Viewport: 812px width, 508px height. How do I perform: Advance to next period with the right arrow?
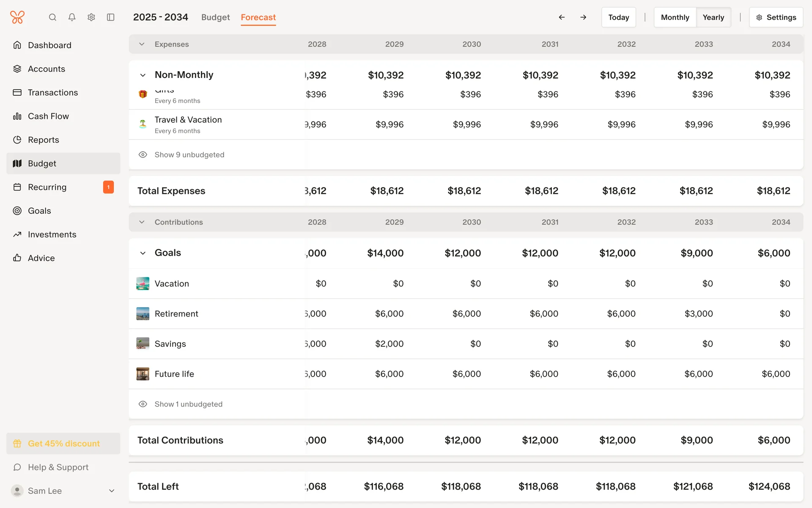point(583,17)
